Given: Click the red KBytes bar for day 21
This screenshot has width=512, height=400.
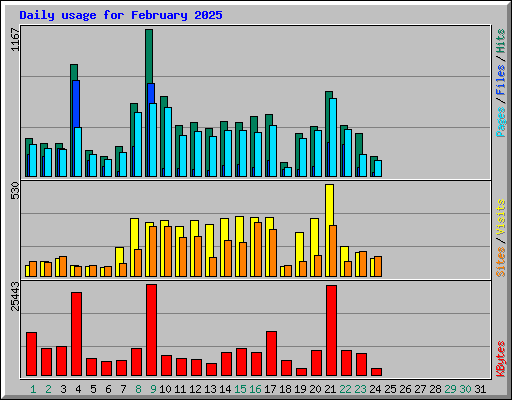Looking at the screenshot, I should point(332,330).
